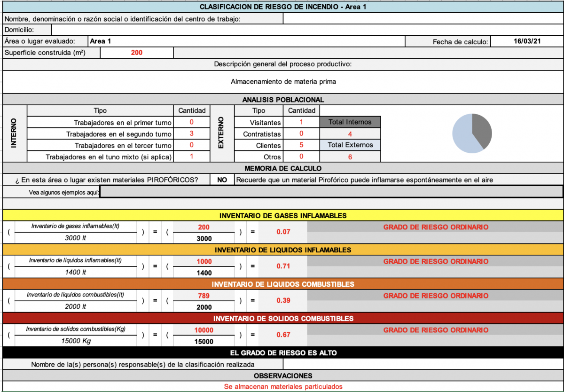
Task: Click the combustible liquids inventory value 789
Action: click(x=204, y=296)
